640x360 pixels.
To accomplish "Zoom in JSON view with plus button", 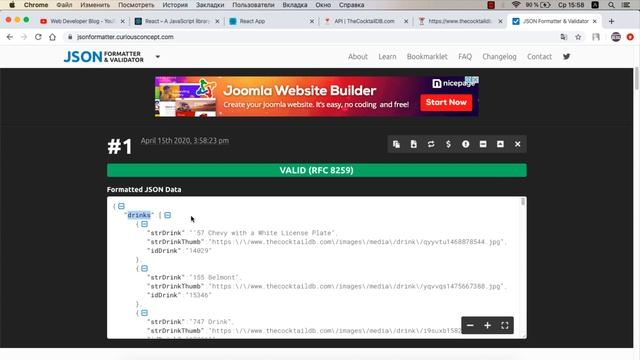I will 487,325.
